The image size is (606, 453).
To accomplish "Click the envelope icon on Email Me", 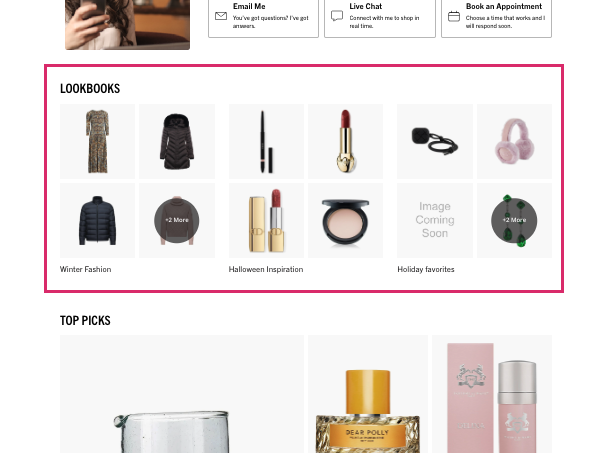I will 221,16.
